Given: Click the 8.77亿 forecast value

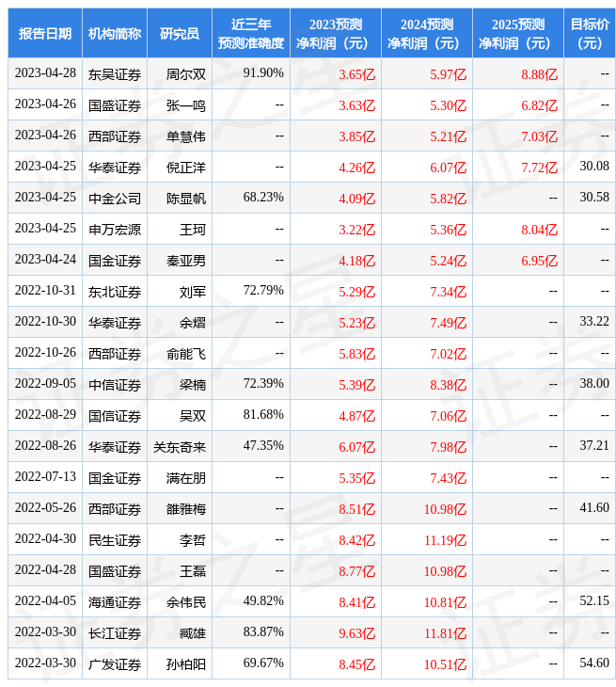Looking at the screenshot, I should [356, 572].
